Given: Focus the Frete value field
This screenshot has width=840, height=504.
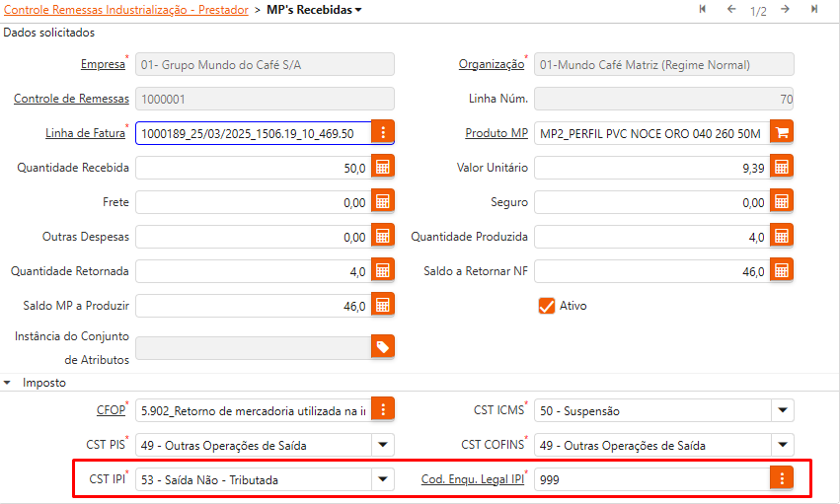Looking at the screenshot, I should pyautogui.click(x=254, y=202).
